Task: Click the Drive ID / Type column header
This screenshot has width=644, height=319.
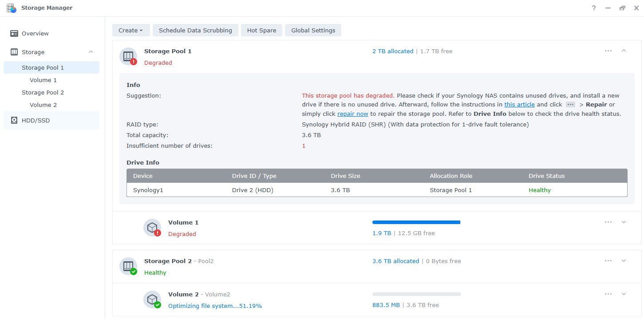Action: coord(254,176)
